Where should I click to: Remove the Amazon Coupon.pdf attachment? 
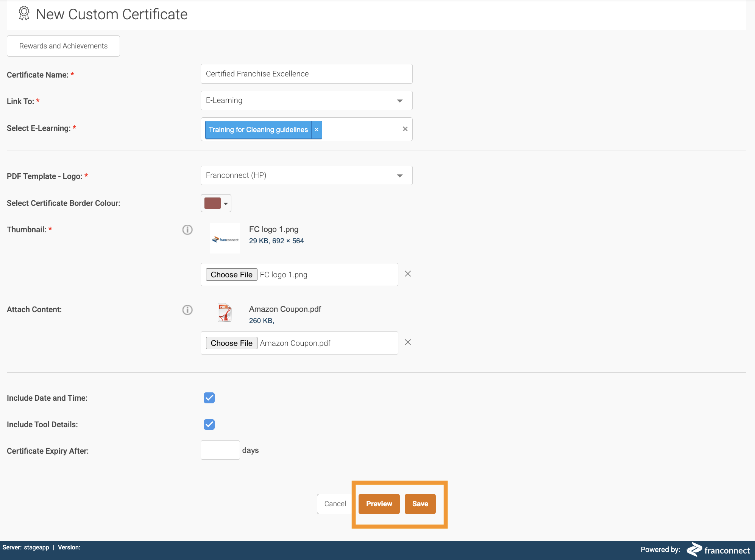pyautogui.click(x=408, y=342)
